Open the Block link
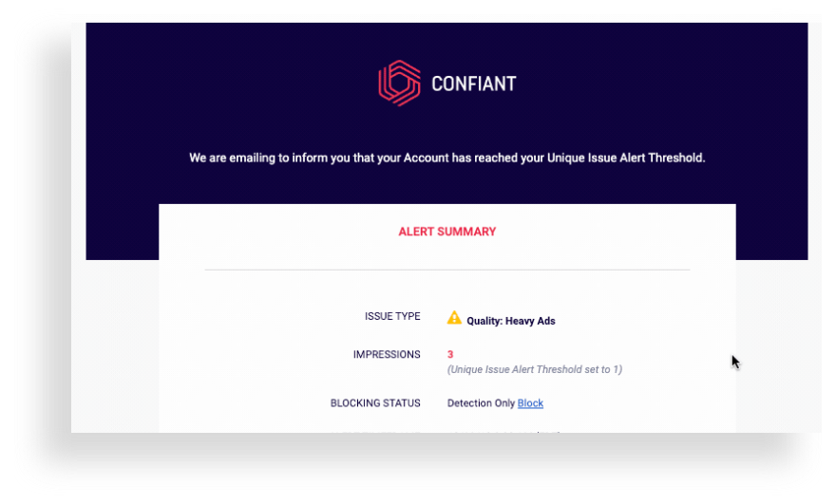Image resolution: width=836 pixels, height=504 pixels. tap(530, 403)
